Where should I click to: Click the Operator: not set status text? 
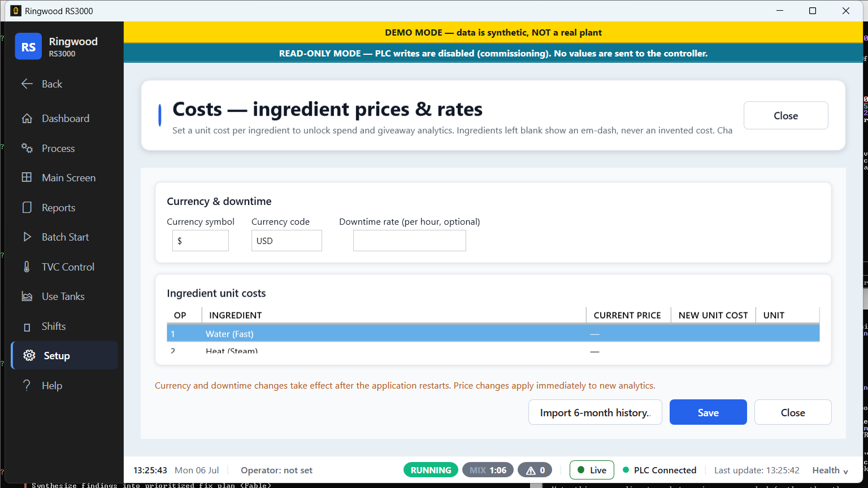pos(276,470)
